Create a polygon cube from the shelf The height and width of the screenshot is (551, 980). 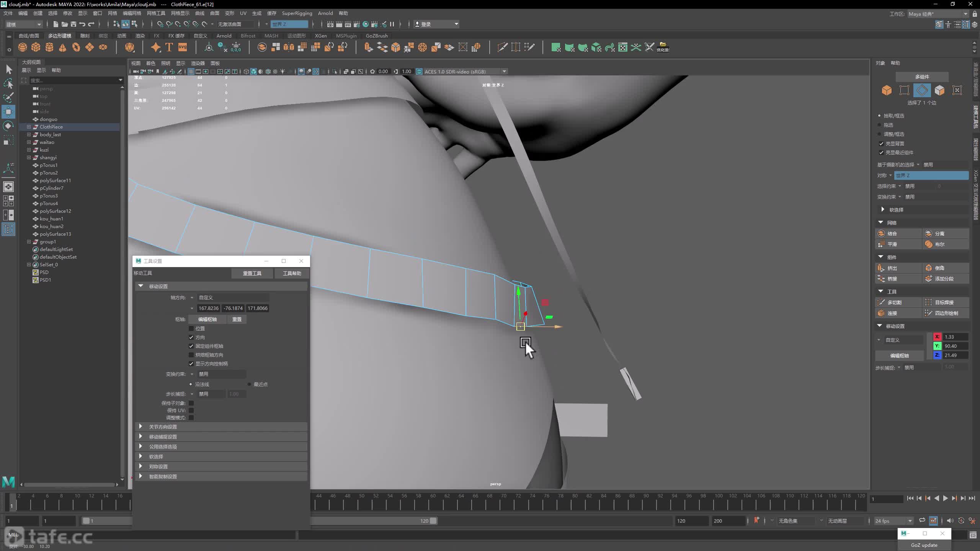point(36,47)
